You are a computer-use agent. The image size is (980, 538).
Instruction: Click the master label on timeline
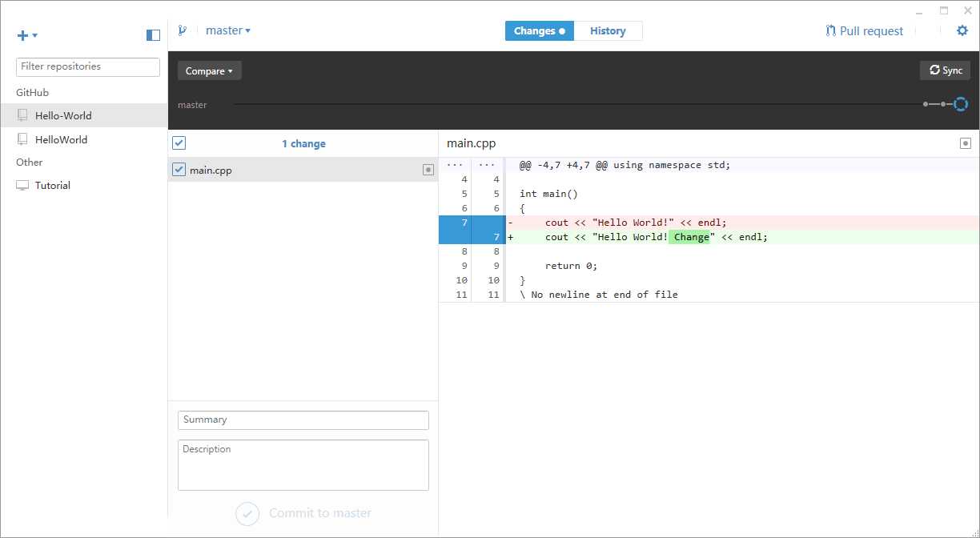point(192,105)
